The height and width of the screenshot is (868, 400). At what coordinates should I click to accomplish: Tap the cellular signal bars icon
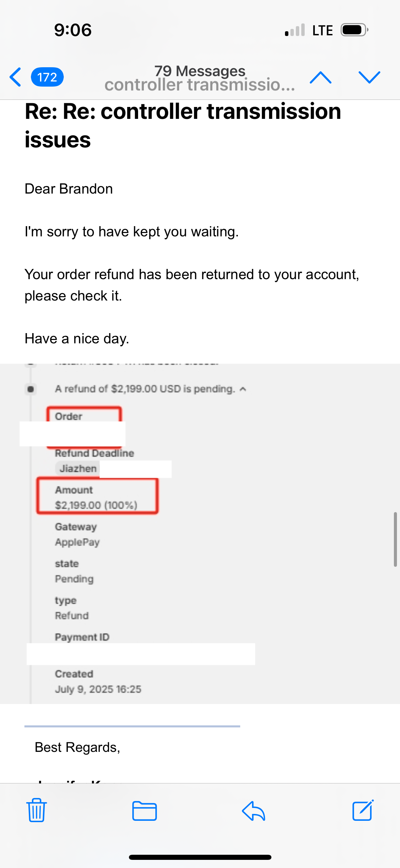tap(295, 30)
